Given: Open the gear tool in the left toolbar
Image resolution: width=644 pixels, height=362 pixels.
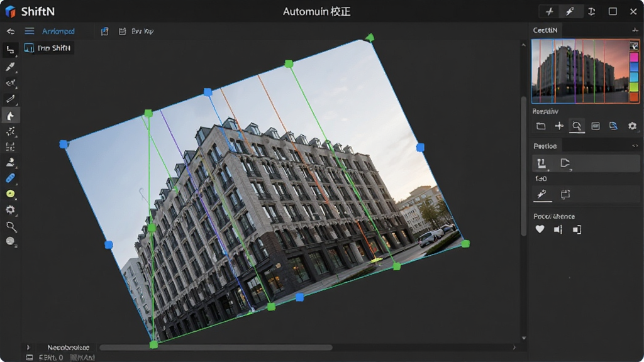Looking at the screenshot, I should click(x=10, y=210).
